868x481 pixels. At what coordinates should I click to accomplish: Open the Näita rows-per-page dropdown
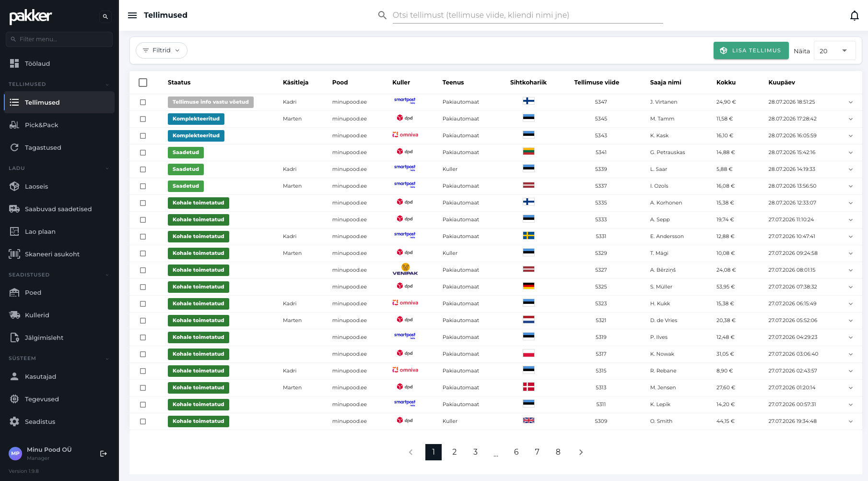click(x=834, y=51)
